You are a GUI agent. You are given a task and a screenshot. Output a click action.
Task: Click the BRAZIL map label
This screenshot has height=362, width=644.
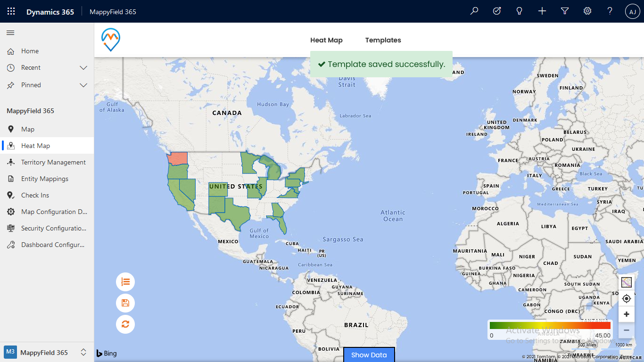(356, 325)
